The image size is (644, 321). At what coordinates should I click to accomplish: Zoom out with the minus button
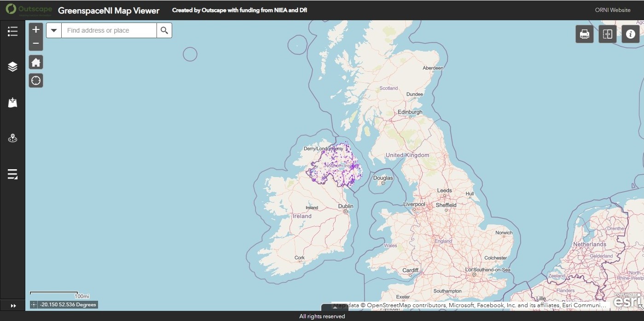click(x=36, y=43)
